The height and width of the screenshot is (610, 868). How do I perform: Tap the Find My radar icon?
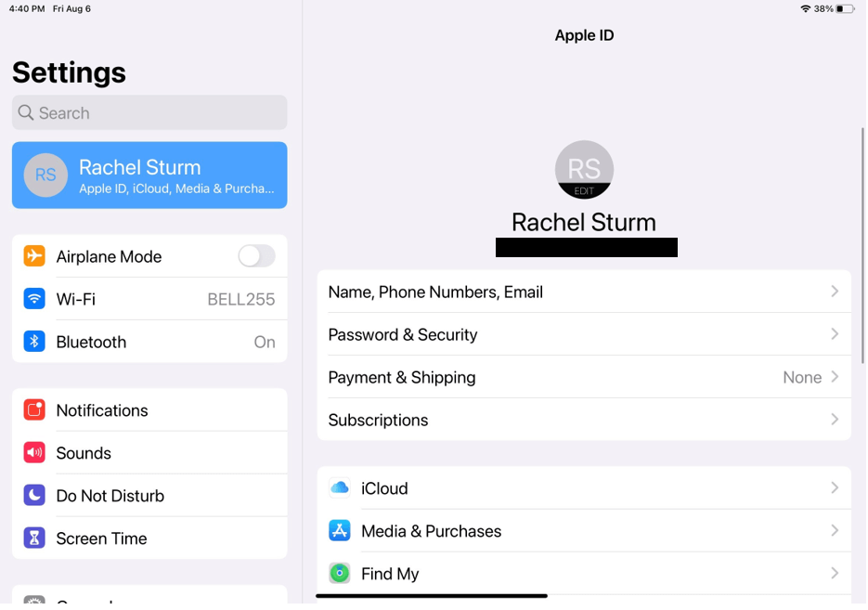340,574
